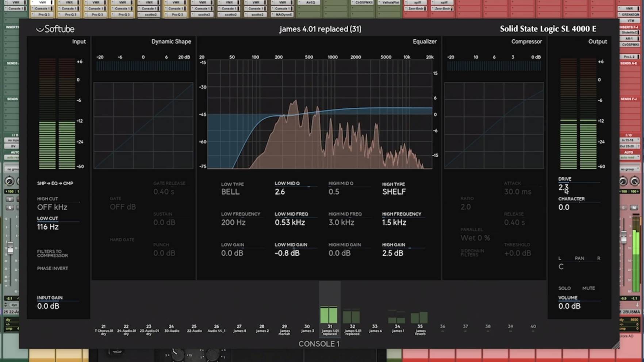Click the Low Mid Q 2.6 value
The image size is (644, 362).
pyautogui.click(x=280, y=192)
